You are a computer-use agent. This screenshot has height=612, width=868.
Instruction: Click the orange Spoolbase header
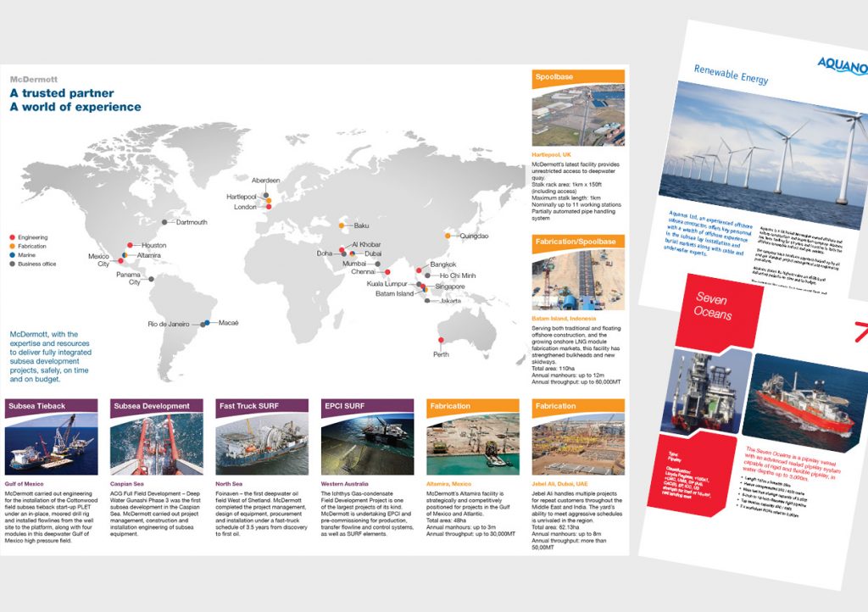pos(578,76)
